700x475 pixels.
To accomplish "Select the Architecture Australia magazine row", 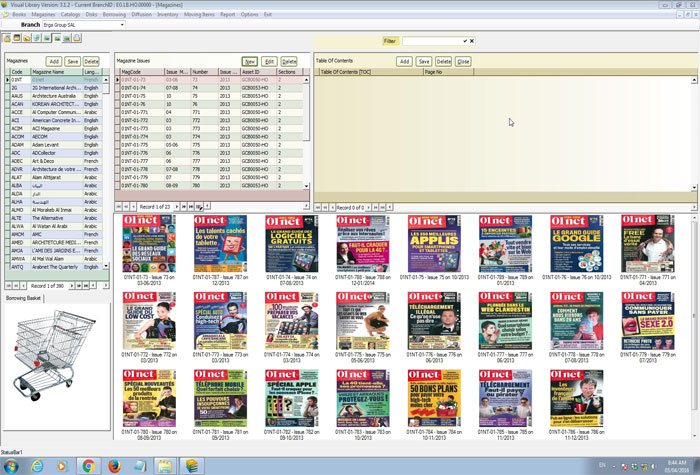I will point(56,96).
